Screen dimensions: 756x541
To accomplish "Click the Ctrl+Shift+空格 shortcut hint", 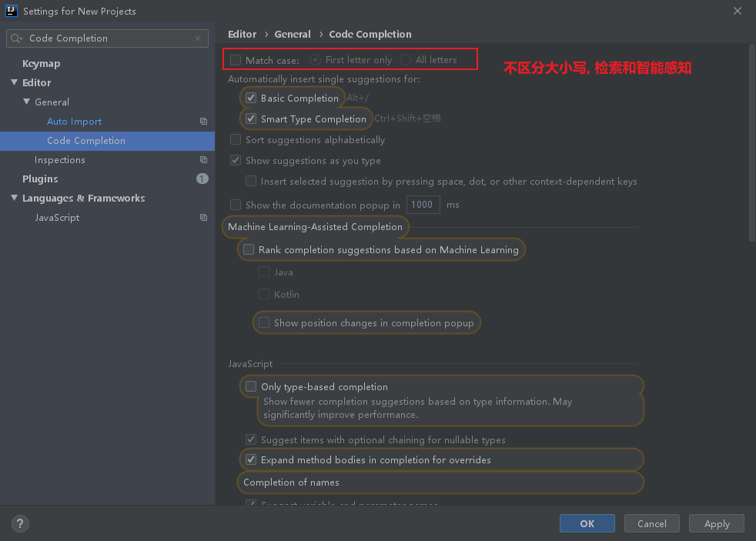I will tap(407, 119).
